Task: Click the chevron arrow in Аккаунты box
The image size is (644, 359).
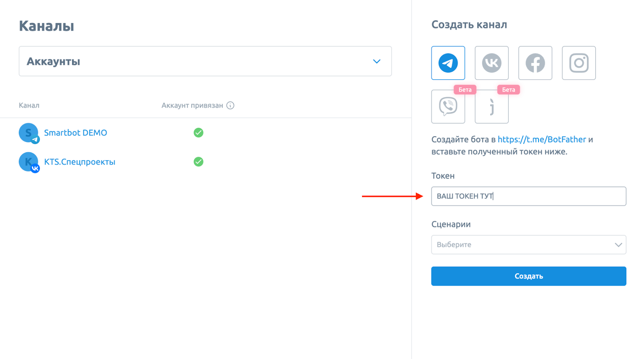Action: coord(376,62)
